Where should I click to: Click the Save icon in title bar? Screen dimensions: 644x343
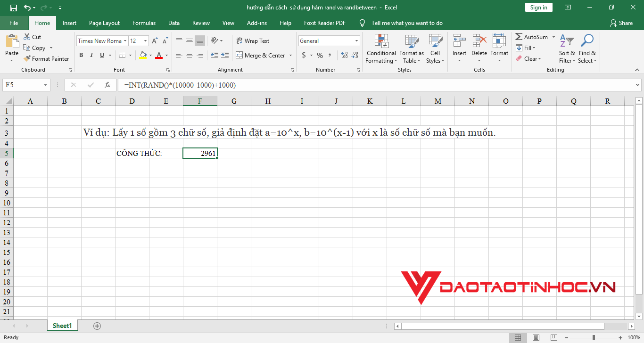point(13,8)
